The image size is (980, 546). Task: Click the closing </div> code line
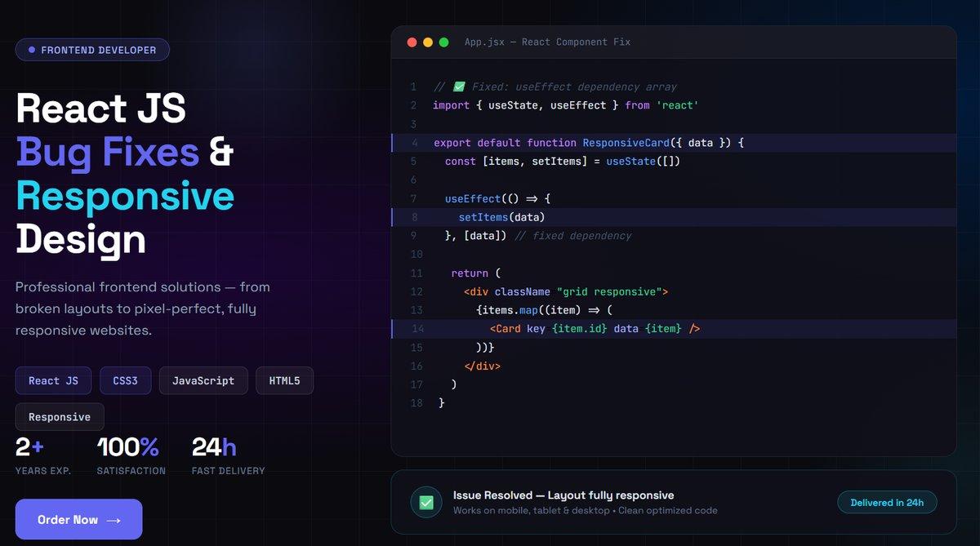point(482,366)
